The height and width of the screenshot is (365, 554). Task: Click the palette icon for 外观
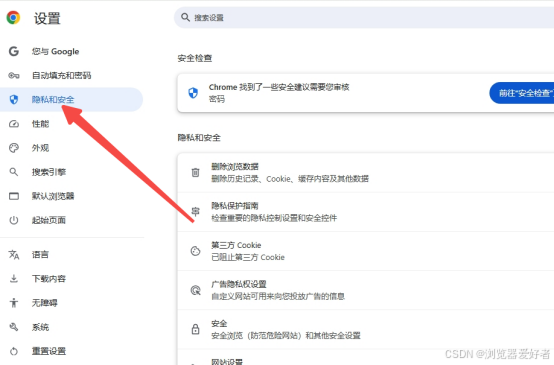point(14,148)
